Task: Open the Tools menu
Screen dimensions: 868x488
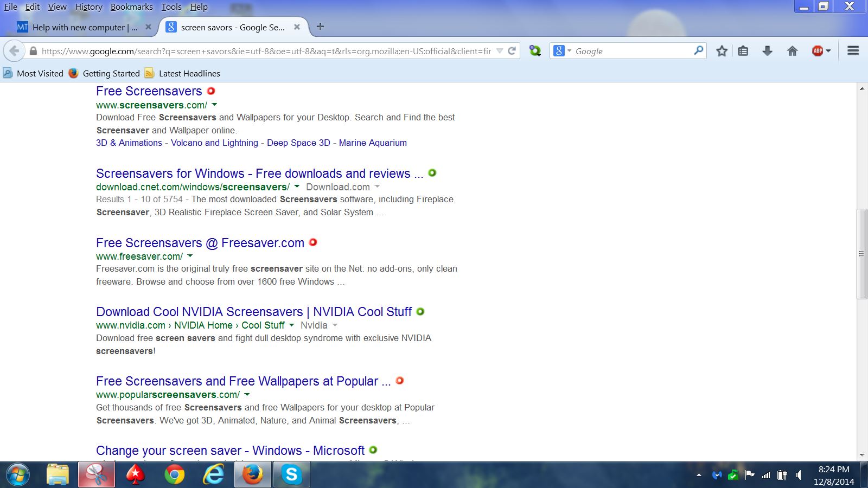Action: (171, 7)
